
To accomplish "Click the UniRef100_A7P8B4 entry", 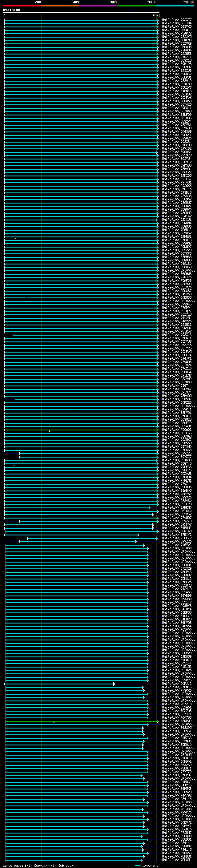I will point(177,50).
